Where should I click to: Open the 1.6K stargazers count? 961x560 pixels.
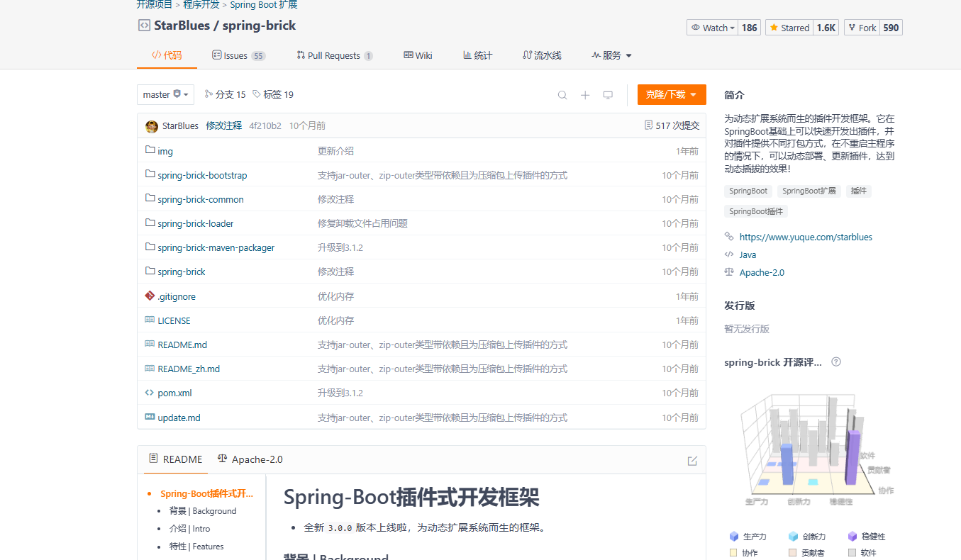(826, 28)
